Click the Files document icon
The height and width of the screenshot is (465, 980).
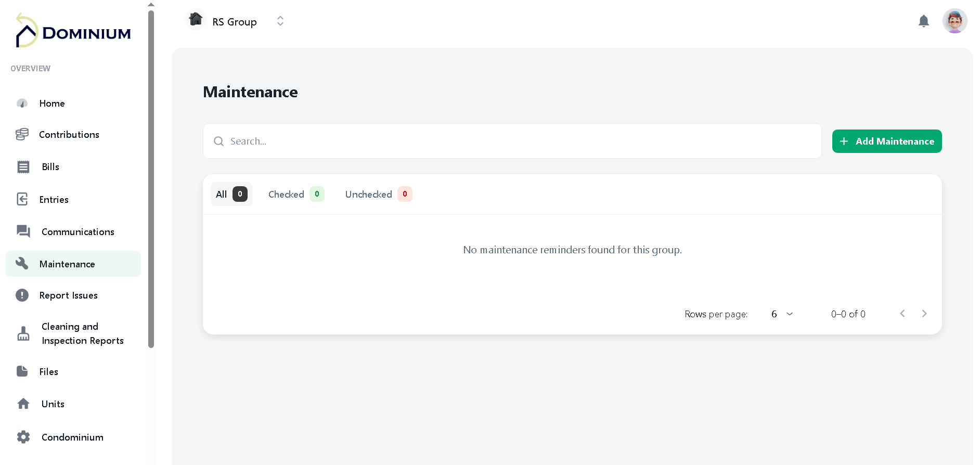[22, 371]
